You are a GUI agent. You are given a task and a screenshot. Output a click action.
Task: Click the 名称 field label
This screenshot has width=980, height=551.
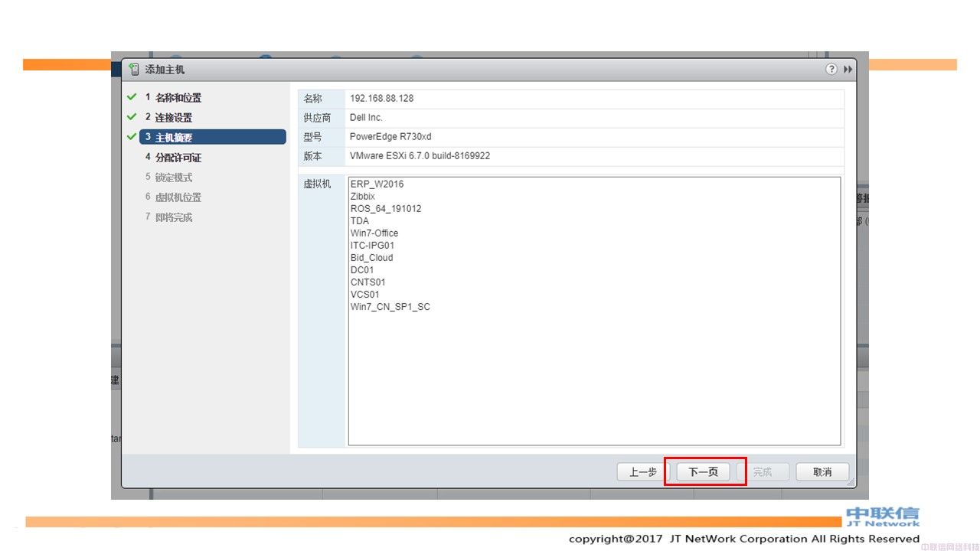[x=313, y=99]
